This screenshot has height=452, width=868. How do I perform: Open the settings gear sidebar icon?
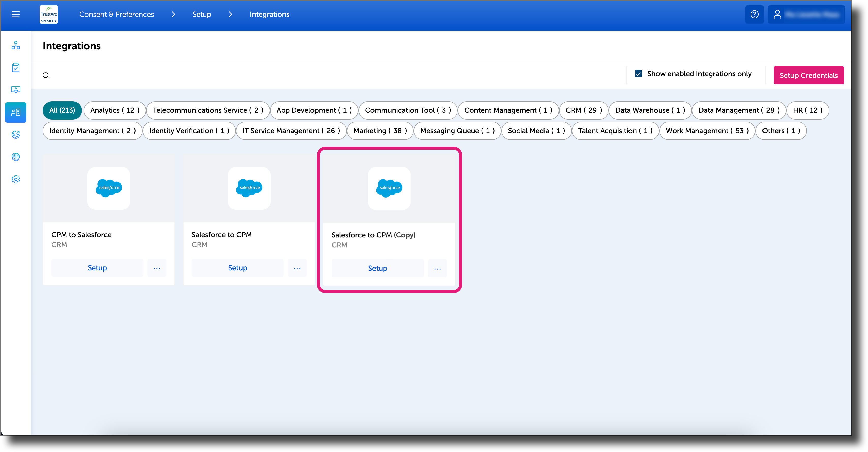coord(16,179)
